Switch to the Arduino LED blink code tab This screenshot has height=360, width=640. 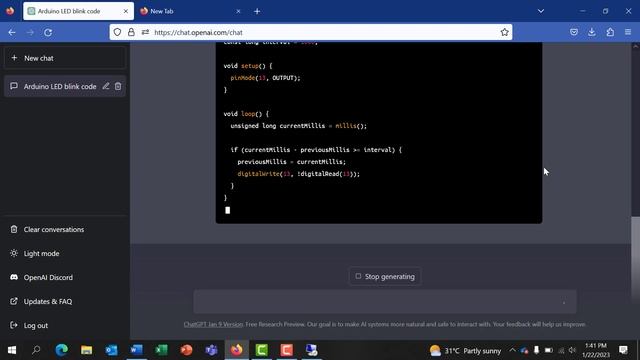pos(78,11)
